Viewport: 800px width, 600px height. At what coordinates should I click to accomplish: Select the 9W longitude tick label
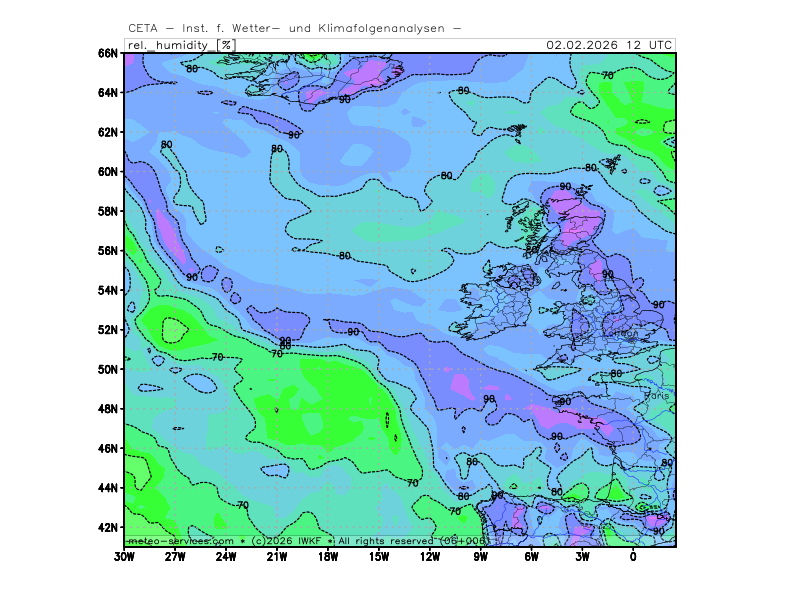tap(481, 557)
